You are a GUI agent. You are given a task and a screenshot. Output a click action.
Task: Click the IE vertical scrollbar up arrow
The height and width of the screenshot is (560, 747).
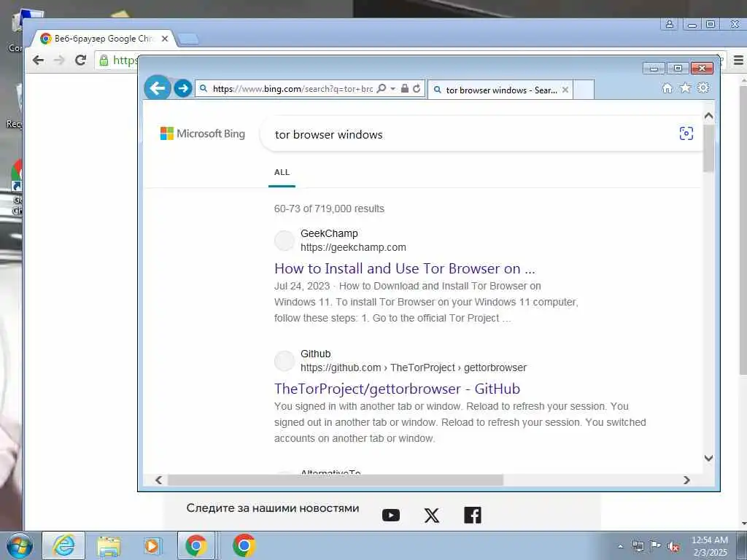708,116
